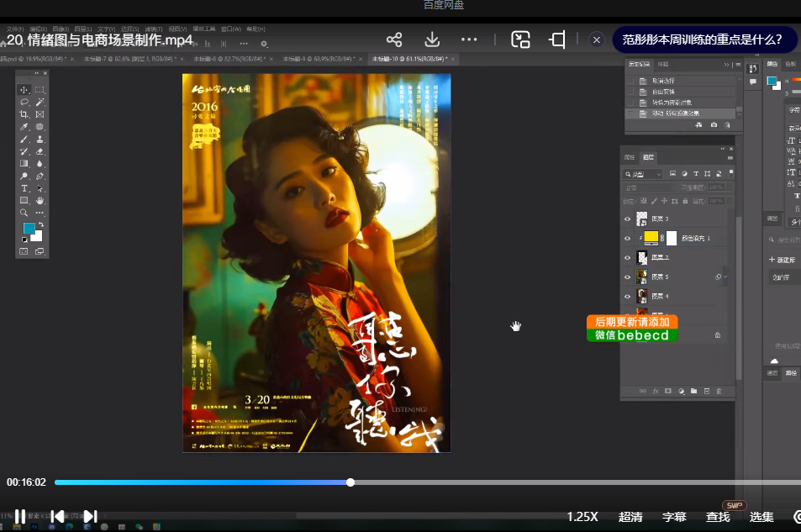
Task: Select the Eraser tool
Action: point(40,151)
